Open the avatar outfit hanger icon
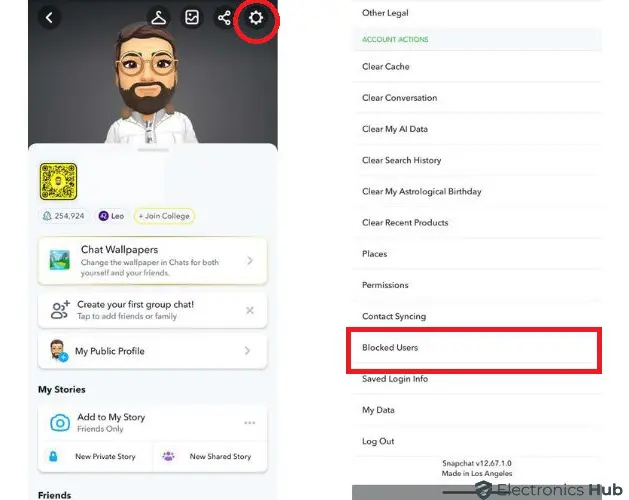This screenshot has width=629, height=500. tap(158, 18)
